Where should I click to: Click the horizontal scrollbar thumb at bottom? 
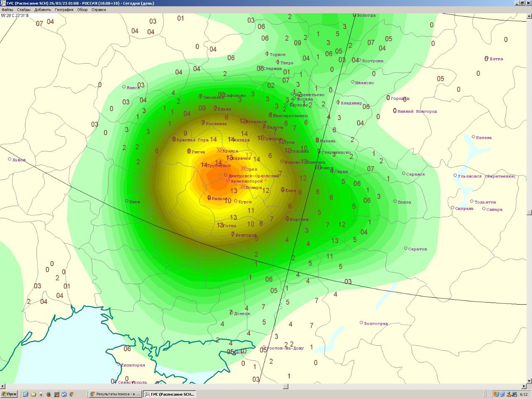click(x=286, y=387)
